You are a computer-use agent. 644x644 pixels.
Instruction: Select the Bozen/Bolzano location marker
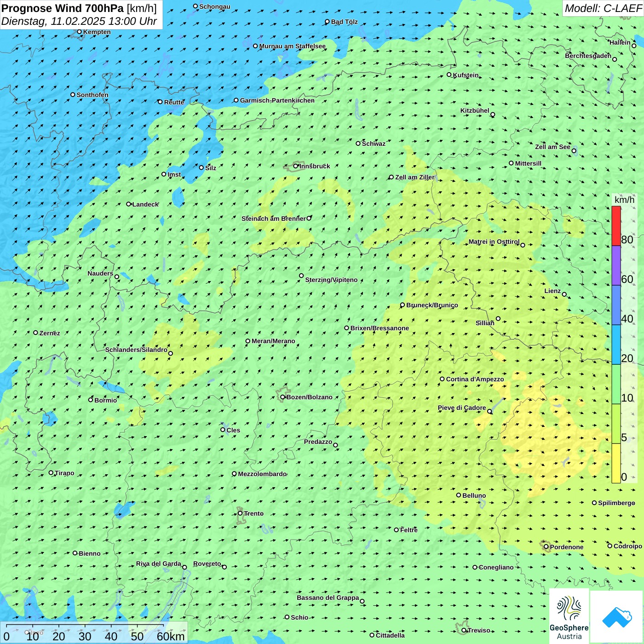[x=283, y=397]
